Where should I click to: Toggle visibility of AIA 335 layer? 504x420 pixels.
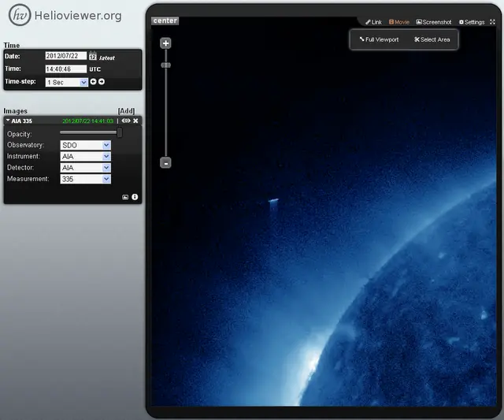point(126,121)
